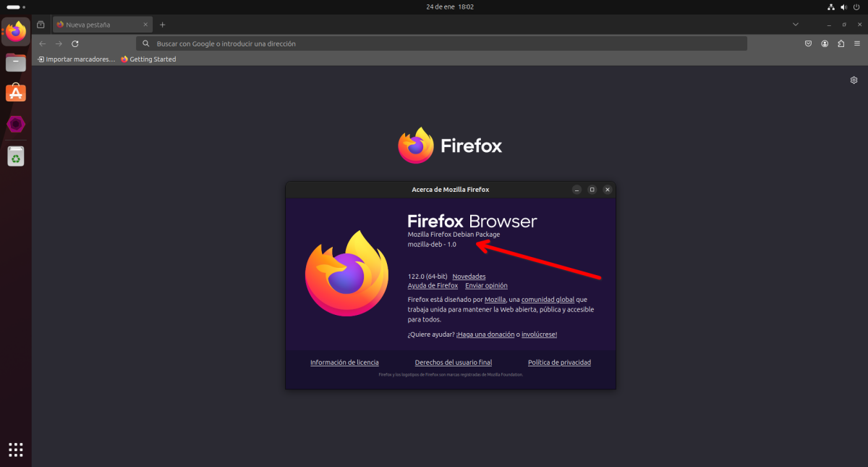Screen dimensions: 868x467
Task: Click Firefox icon in Ubuntu dock
Action: (16, 31)
